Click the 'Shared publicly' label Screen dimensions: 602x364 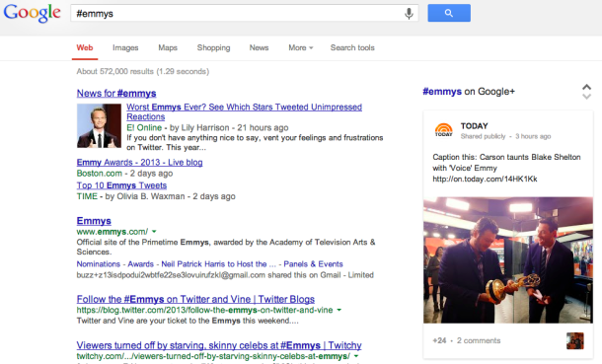pos(483,136)
